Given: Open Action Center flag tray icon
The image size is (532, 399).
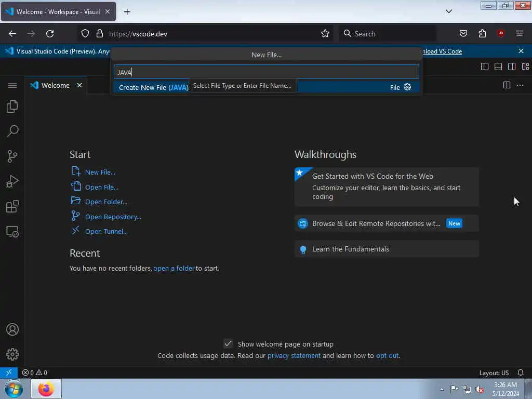Looking at the screenshot, I should (454, 389).
